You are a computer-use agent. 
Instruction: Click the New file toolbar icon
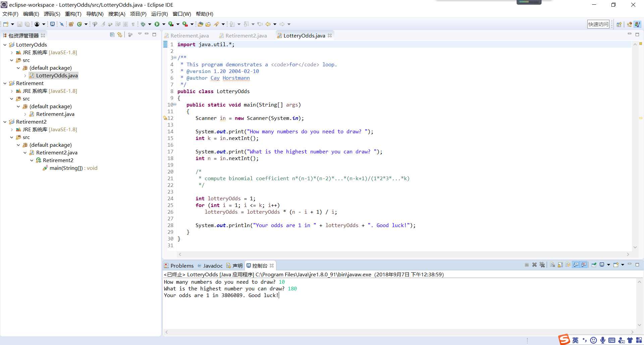pyautogui.click(x=6, y=24)
